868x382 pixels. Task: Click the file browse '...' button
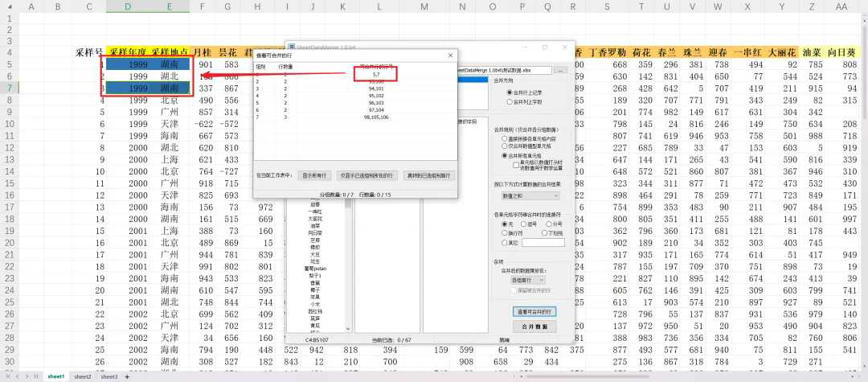pos(560,70)
